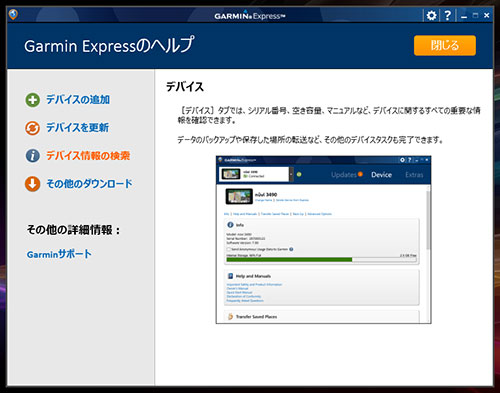
Task: Click the Garmin Express shield icon in title bar
Action: click(13, 14)
